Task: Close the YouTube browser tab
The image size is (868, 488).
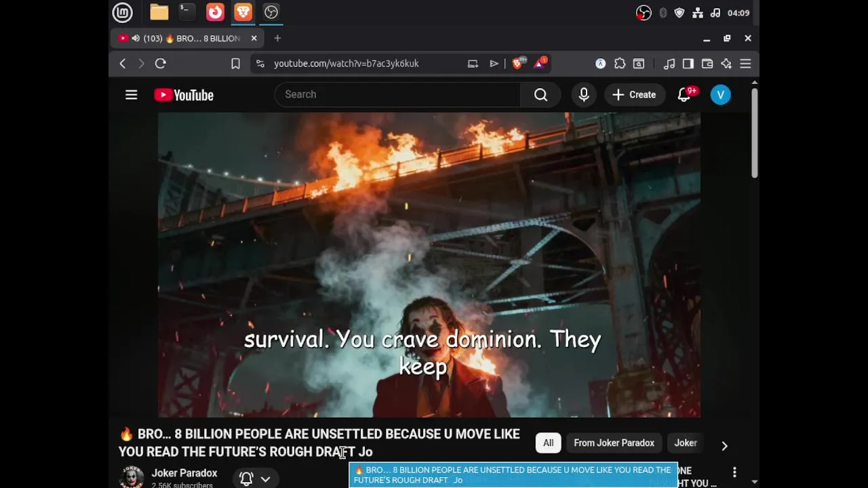Action: 254,39
